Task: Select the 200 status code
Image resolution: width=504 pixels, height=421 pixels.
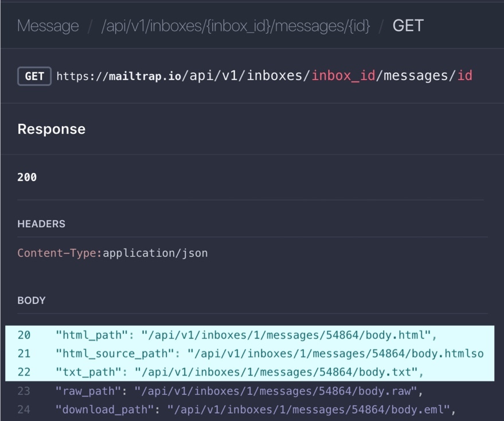Action: pyautogui.click(x=27, y=177)
